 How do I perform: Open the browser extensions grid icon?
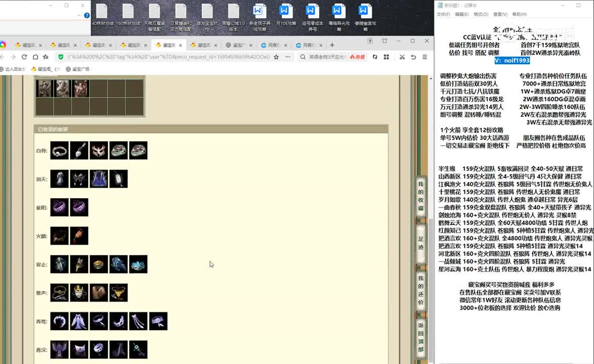[x=387, y=57]
